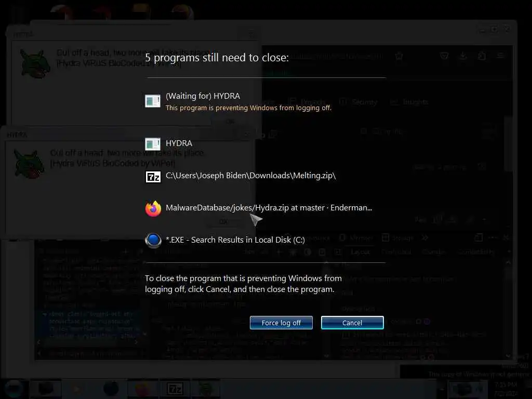
Task: Open Firefox Downloads arrow icon in background
Action: (x=463, y=56)
